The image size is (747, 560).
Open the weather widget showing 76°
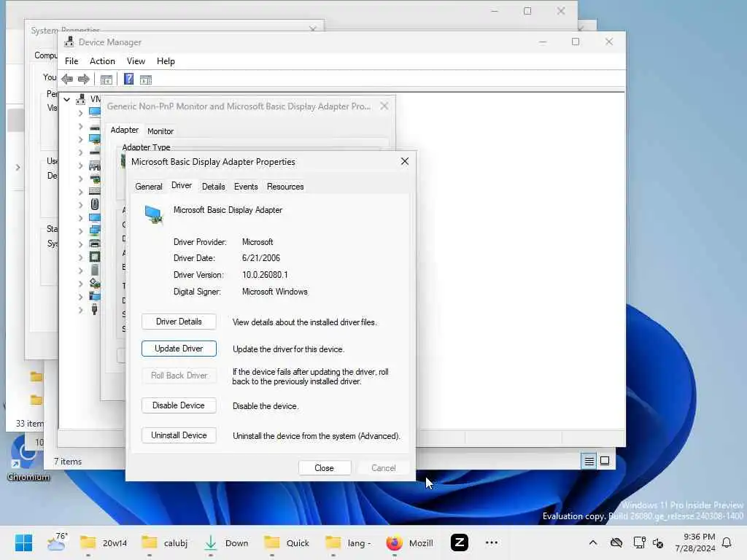57,542
